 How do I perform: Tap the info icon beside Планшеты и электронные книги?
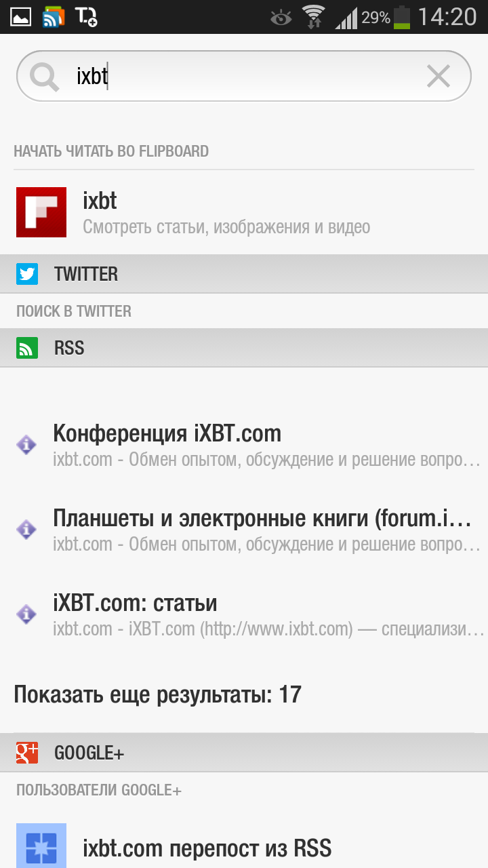click(26, 530)
